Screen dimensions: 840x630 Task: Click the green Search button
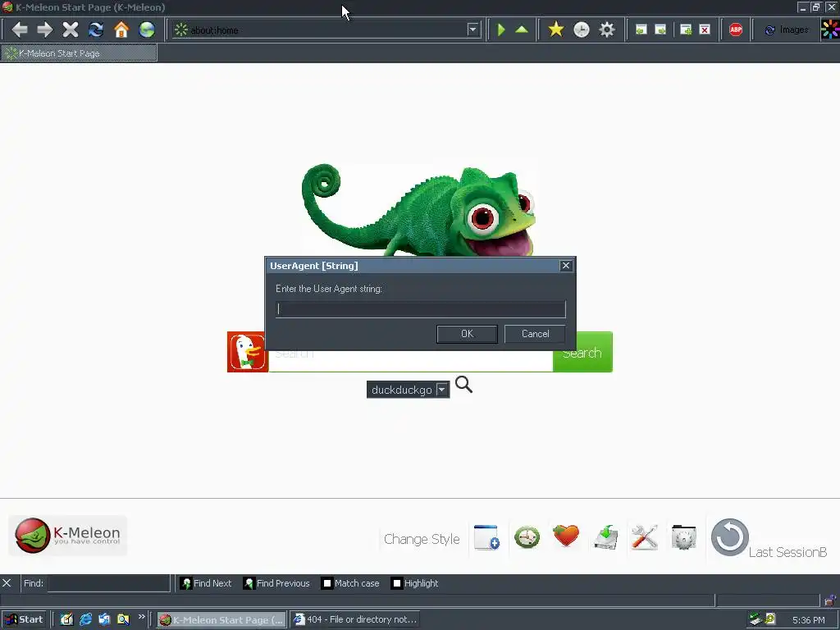582,352
